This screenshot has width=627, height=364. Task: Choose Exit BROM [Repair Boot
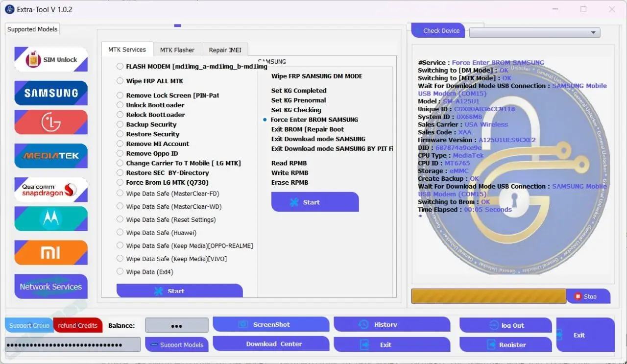coord(308,129)
